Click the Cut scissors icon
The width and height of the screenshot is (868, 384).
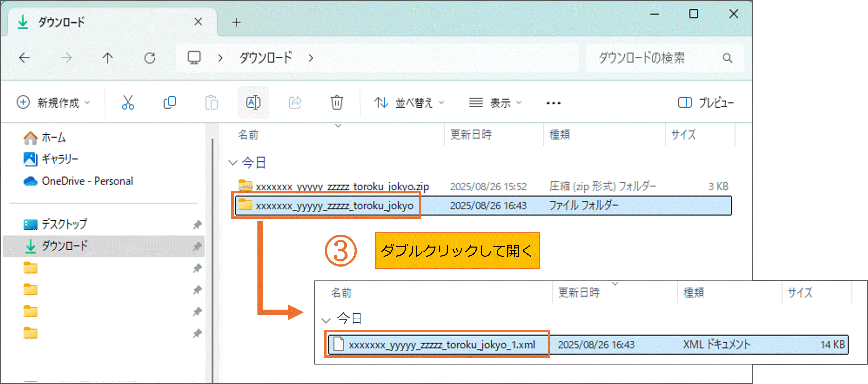[x=128, y=103]
